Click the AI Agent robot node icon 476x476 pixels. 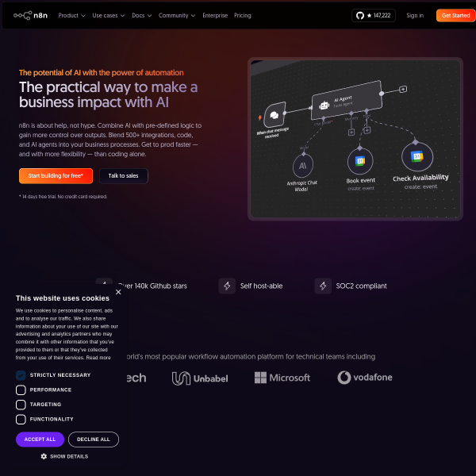click(x=324, y=106)
